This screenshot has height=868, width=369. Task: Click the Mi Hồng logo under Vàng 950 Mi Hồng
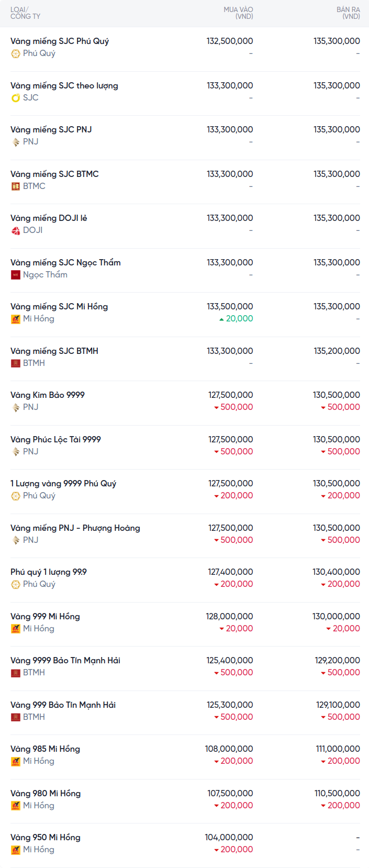tap(16, 850)
